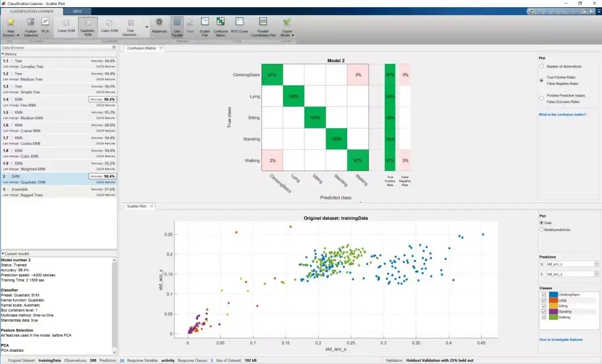
Task: Switch to the Confusion Matrix tab
Action: coord(142,48)
